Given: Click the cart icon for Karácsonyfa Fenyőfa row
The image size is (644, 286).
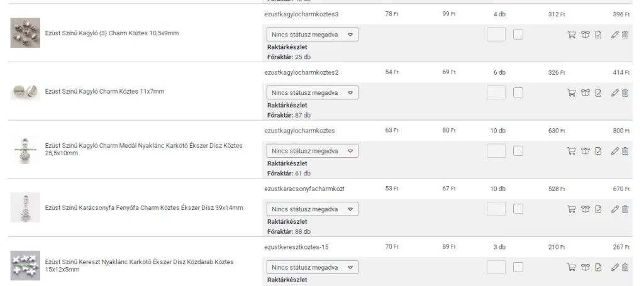Looking at the screenshot, I should pyautogui.click(x=572, y=209).
